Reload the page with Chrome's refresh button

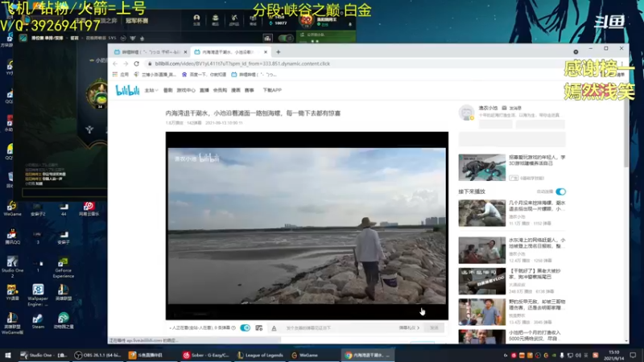(136, 64)
